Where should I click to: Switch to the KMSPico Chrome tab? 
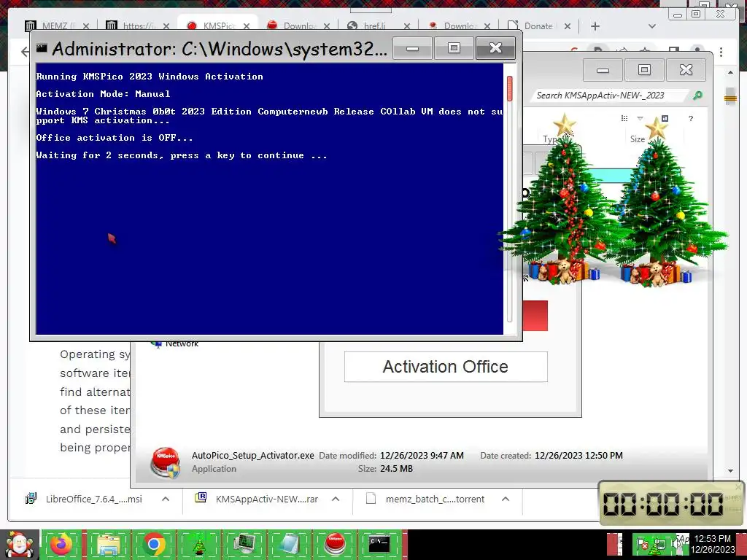[217, 25]
